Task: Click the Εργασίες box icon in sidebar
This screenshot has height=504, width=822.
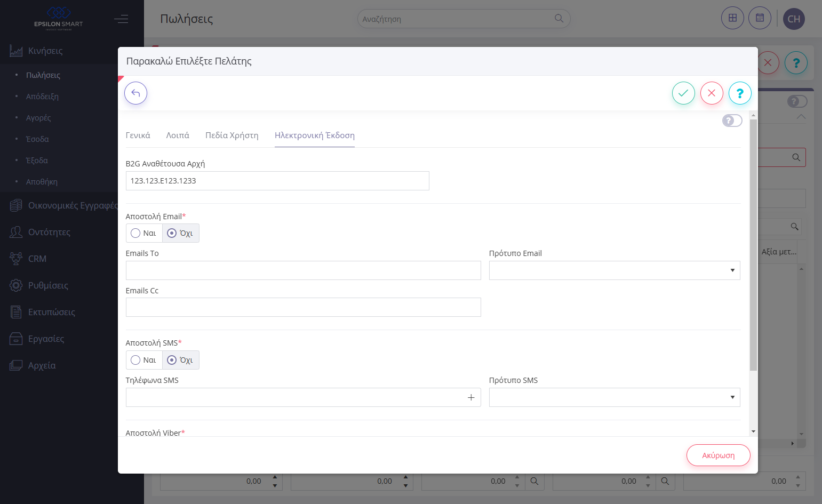Action: pyautogui.click(x=16, y=339)
